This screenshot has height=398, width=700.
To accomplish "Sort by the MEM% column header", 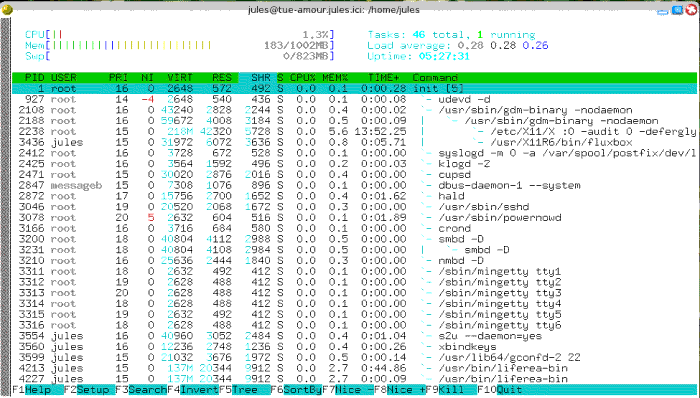I will [x=335, y=78].
